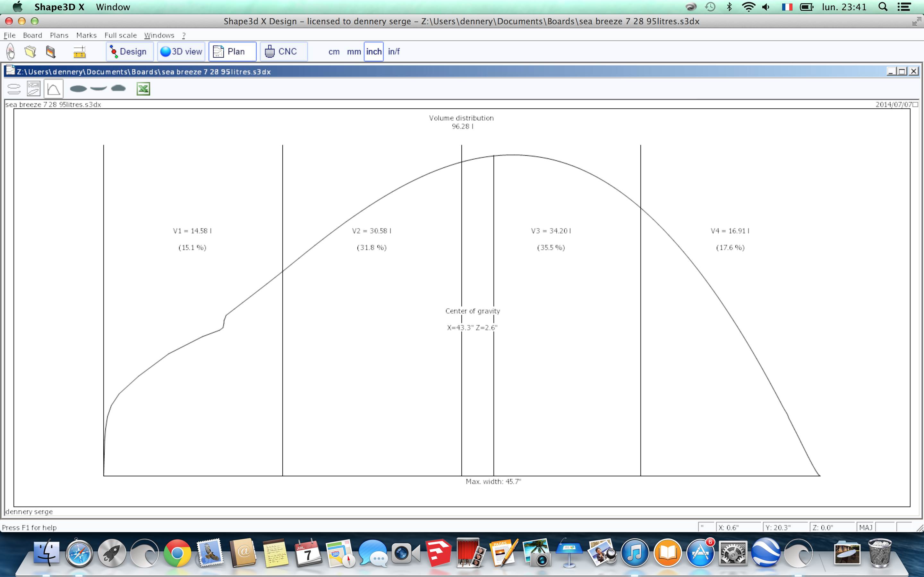The image size is (924, 577).
Task: Switch units to mm
Action: point(354,52)
